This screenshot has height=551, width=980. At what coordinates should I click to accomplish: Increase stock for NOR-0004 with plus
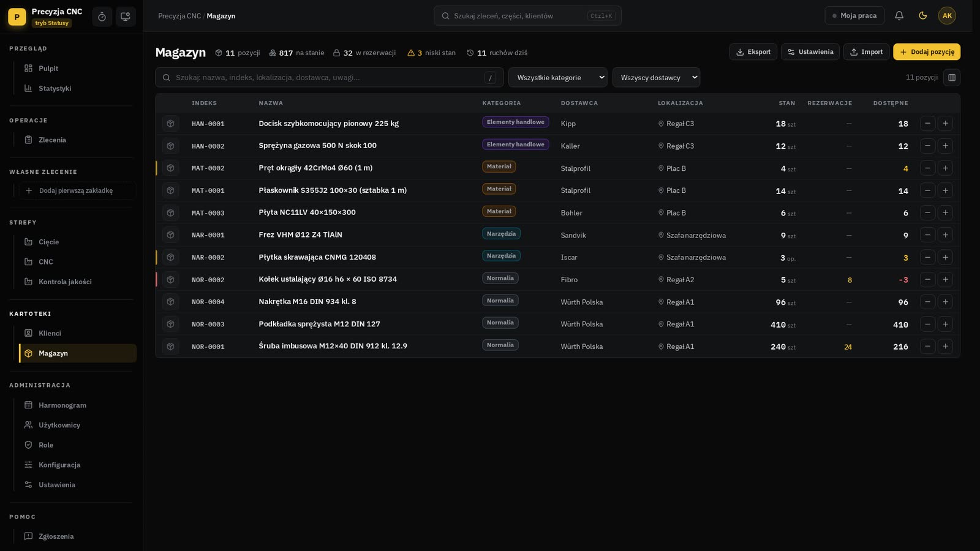coord(945,302)
